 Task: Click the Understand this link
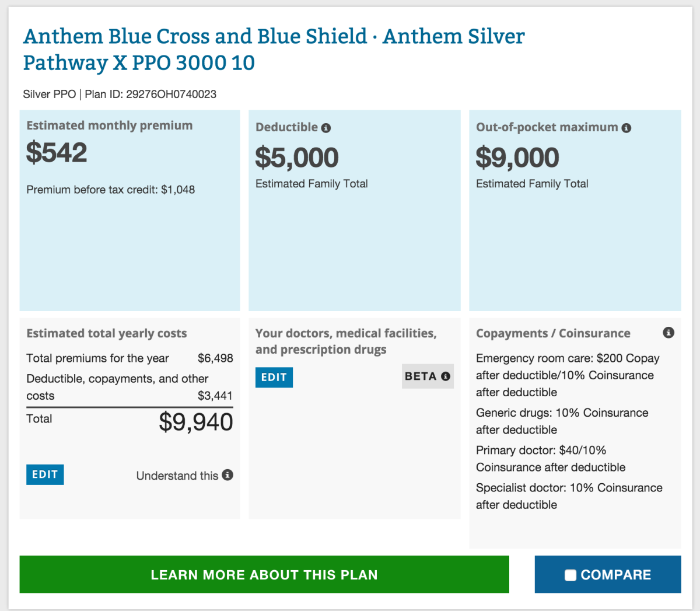(177, 476)
